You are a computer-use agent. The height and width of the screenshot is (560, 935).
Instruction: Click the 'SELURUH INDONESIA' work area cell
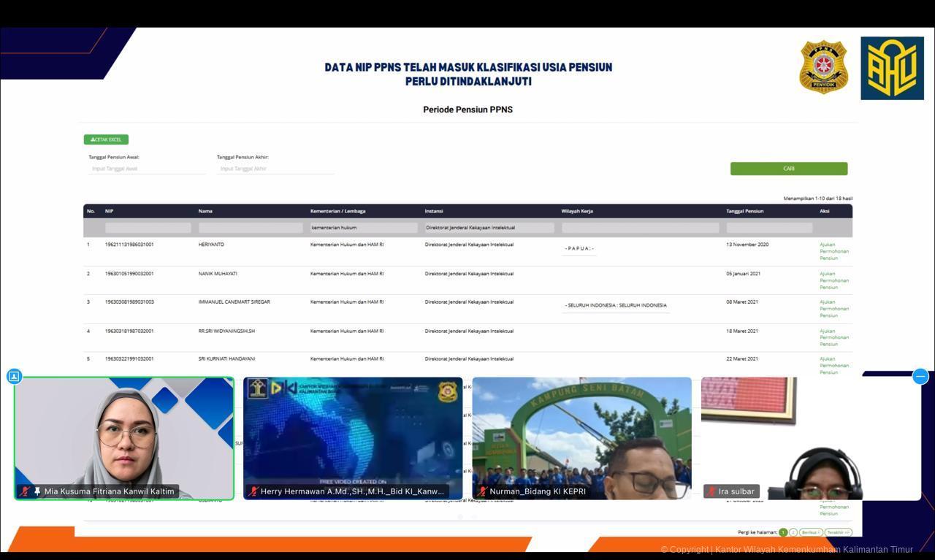(616, 305)
